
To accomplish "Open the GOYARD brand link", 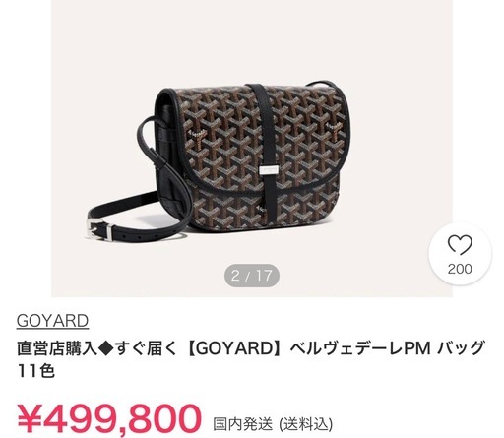I will 52,321.
